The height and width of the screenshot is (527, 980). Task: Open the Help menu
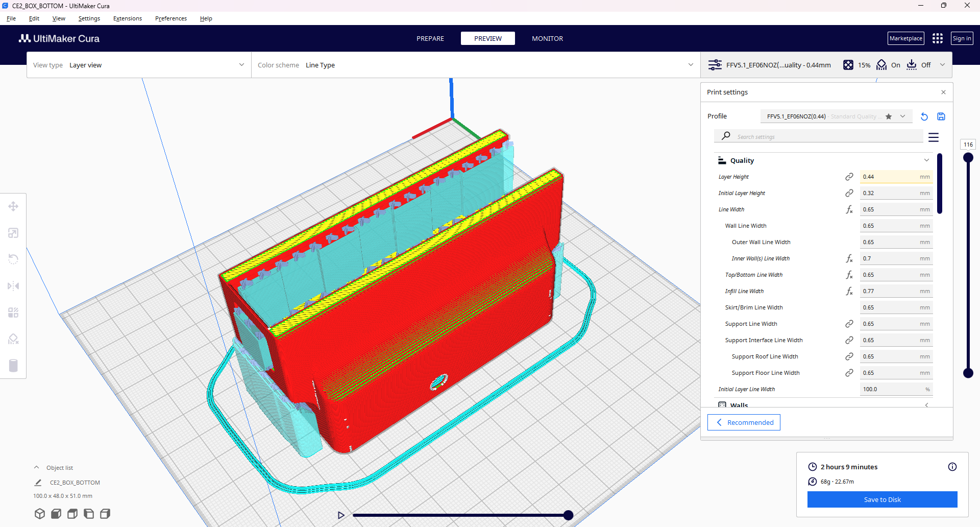[206, 18]
